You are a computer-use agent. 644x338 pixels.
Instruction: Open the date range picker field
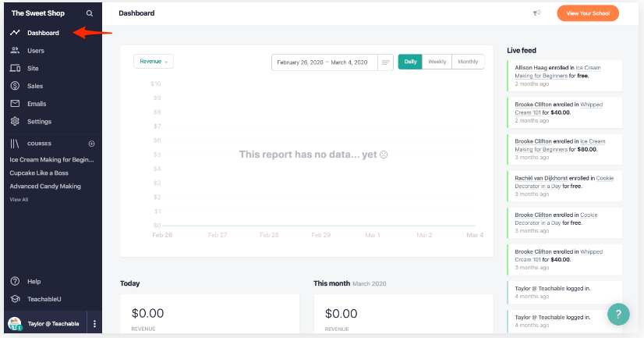323,62
